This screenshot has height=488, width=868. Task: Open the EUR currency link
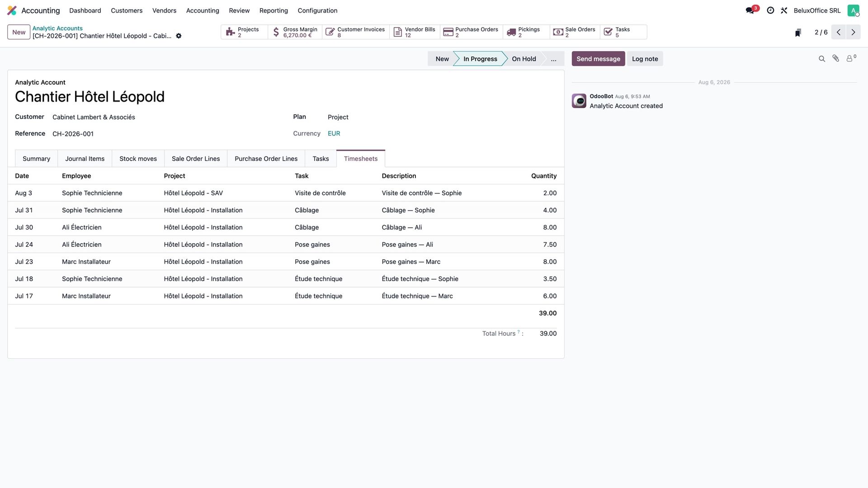pos(334,133)
